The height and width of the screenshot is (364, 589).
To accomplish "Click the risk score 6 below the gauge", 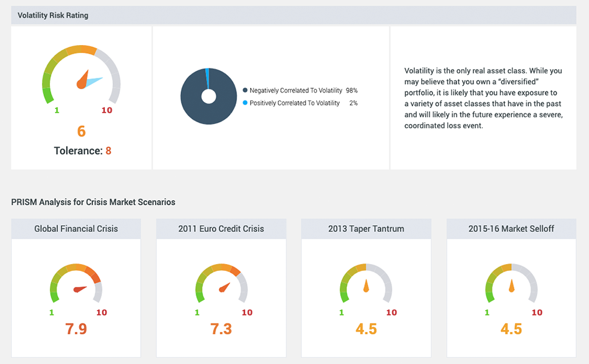I will tap(81, 131).
